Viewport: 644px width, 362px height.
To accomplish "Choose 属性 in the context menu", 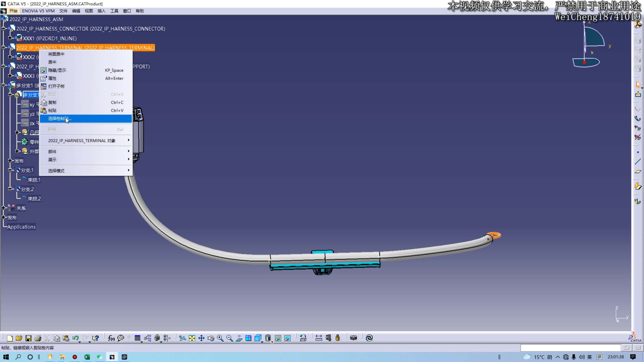I will click(x=86, y=78).
